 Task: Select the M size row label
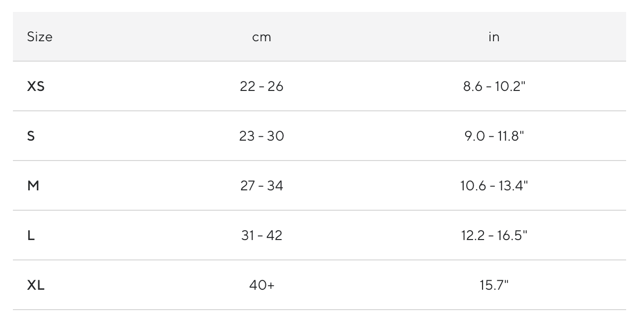tap(33, 186)
